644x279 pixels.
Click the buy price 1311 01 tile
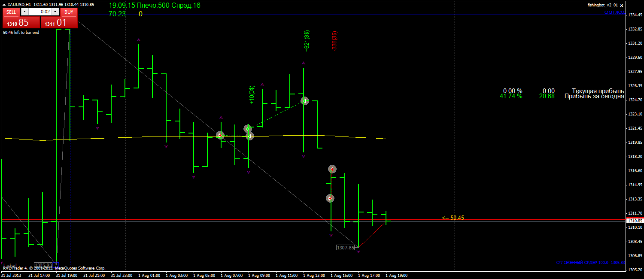pyautogui.click(x=59, y=22)
